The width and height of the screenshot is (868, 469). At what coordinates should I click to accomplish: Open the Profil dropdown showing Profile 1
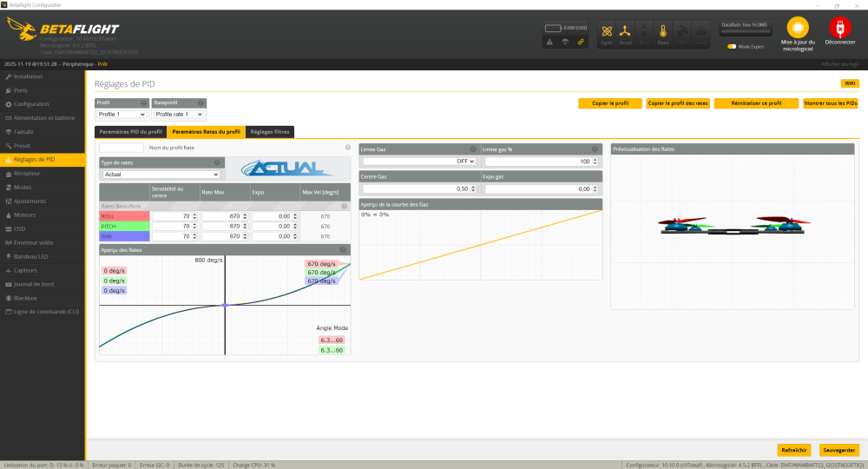click(122, 114)
